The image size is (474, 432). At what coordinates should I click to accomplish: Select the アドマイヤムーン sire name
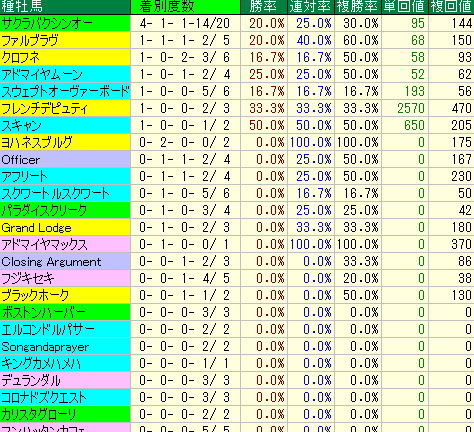point(65,74)
